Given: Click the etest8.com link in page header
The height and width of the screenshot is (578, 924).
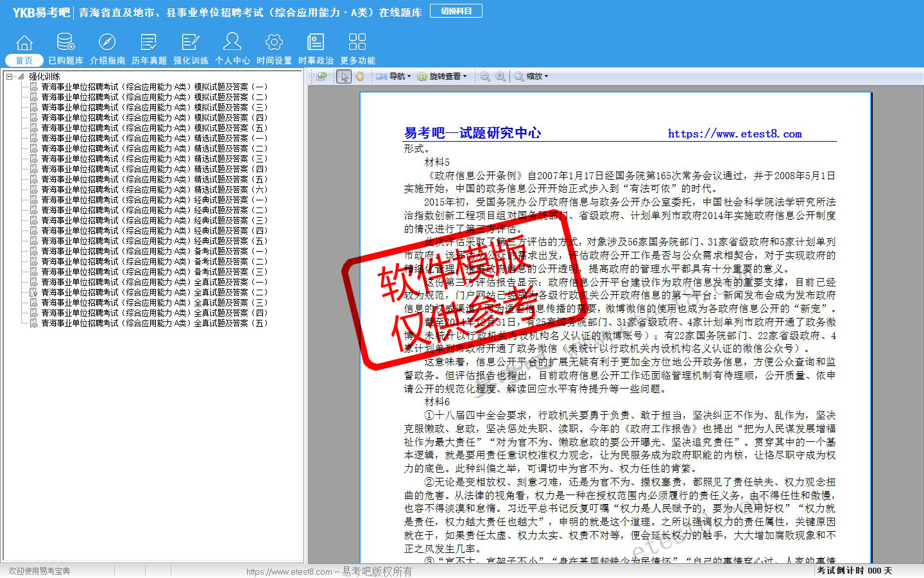Looking at the screenshot, I should point(735,134).
